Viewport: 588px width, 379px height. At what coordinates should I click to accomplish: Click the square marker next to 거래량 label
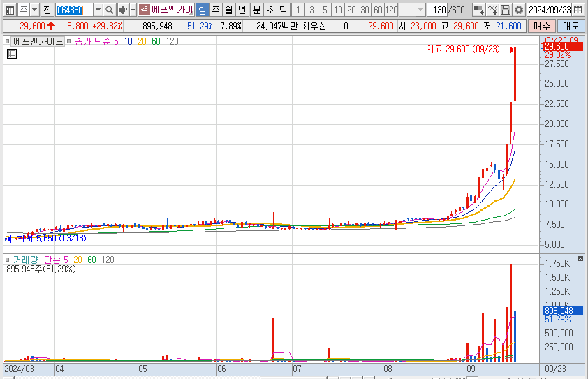click(x=7, y=260)
